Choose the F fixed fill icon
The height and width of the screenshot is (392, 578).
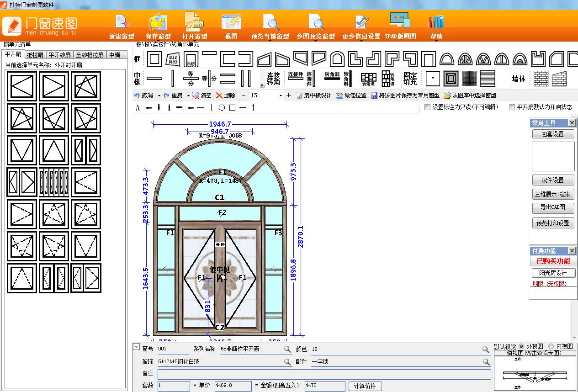pyautogui.click(x=433, y=79)
